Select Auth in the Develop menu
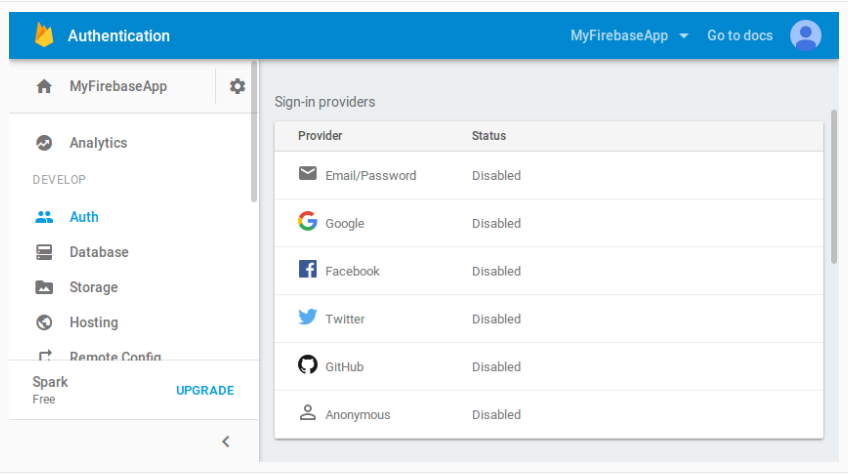Viewport: 848px width, 475px height. tap(84, 217)
